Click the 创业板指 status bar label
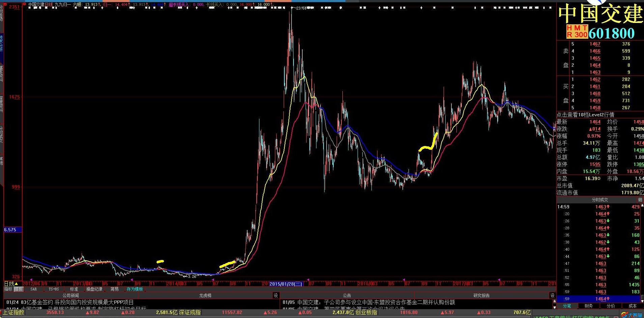This screenshot has height=318, width=644. coord(366,312)
